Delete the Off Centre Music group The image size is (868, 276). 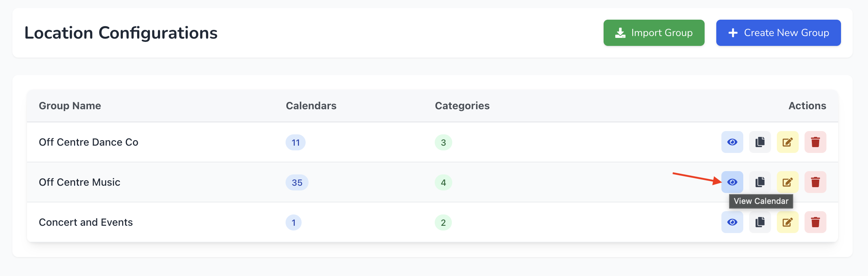pos(815,182)
